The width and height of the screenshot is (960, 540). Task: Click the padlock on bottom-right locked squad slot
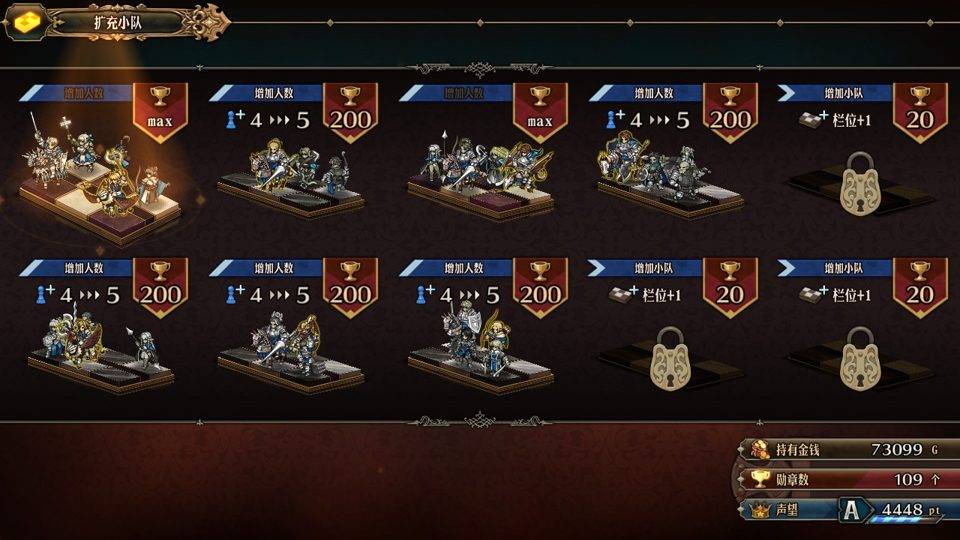tap(860, 358)
